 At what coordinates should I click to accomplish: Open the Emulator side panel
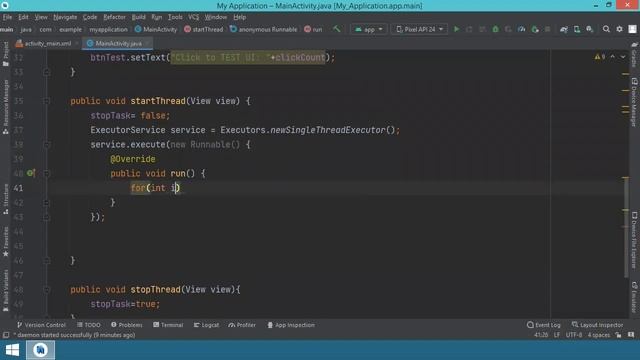click(634, 296)
